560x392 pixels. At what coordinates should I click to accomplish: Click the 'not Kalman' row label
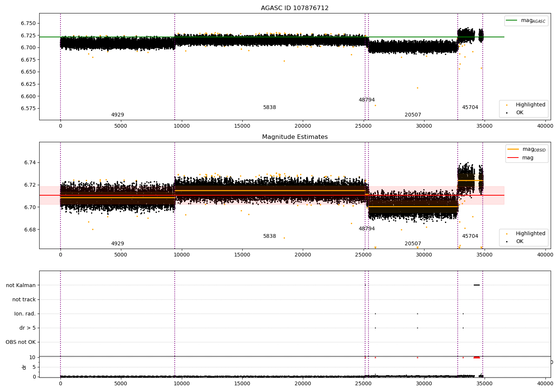point(21,285)
